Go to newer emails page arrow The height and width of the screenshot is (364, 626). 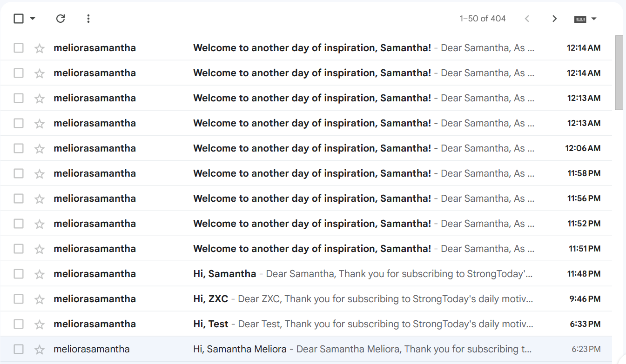click(x=527, y=19)
